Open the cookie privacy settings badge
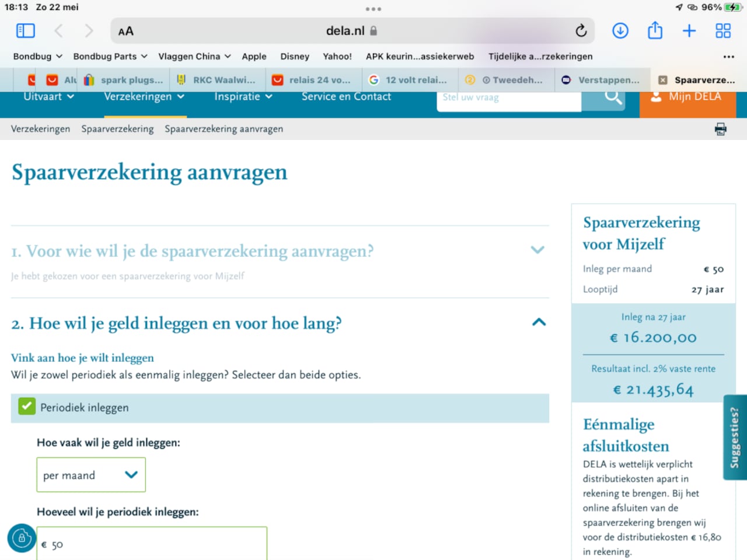The height and width of the screenshot is (560, 747). 22,538
